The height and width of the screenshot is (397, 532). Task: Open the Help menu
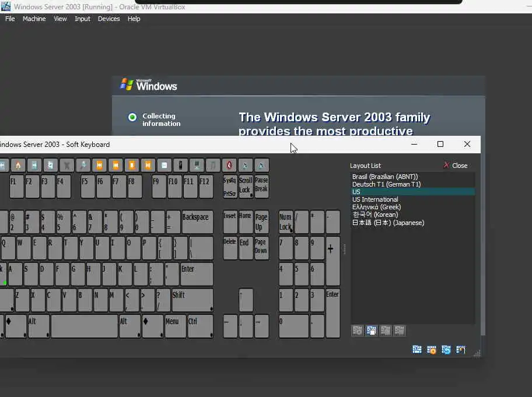134,19
